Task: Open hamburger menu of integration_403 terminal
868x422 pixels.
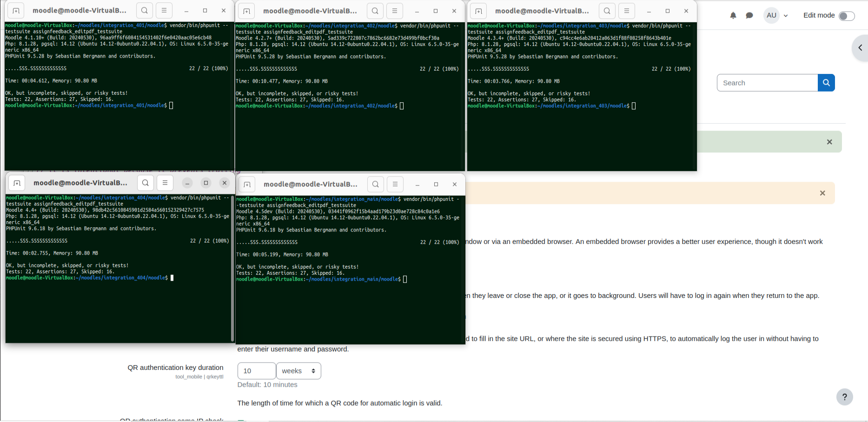Action: (627, 11)
